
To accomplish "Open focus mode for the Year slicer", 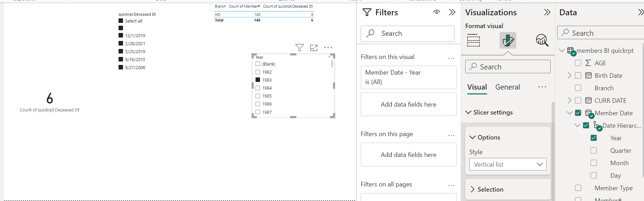I will [x=314, y=48].
